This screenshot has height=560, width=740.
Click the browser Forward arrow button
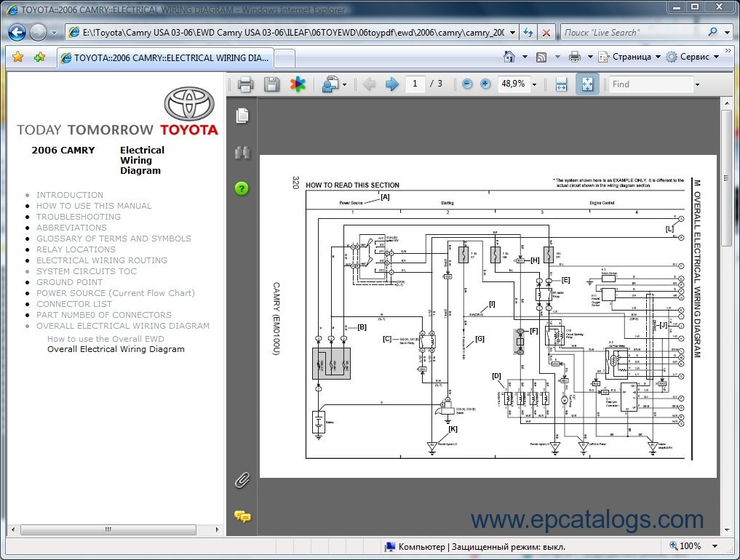(x=38, y=33)
